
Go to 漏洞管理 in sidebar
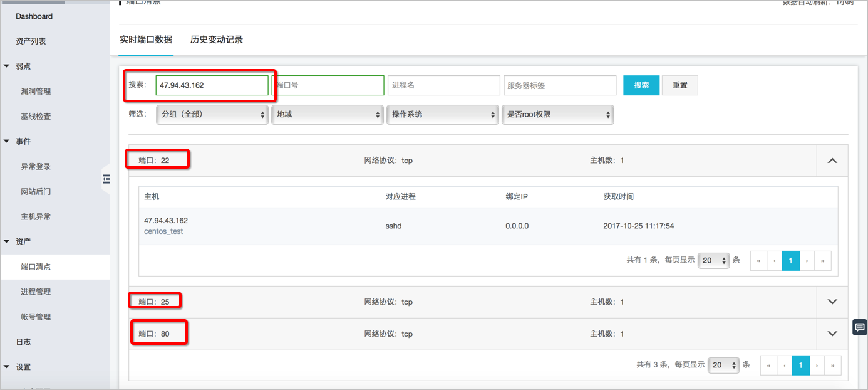[36, 91]
